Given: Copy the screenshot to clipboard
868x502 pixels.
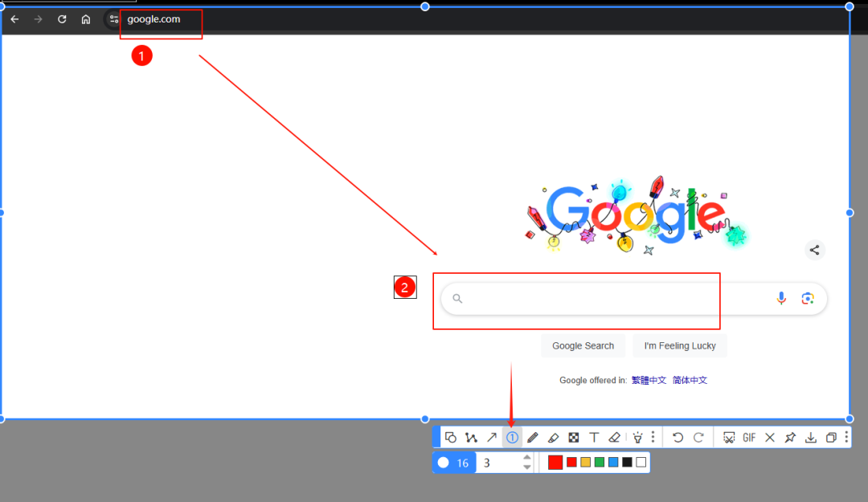Looking at the screenshot, I should pyautogui.click(x=831, y=438).
